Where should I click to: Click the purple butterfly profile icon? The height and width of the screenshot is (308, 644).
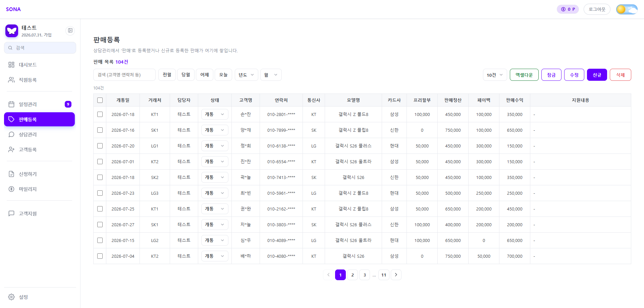click(12, 31)
